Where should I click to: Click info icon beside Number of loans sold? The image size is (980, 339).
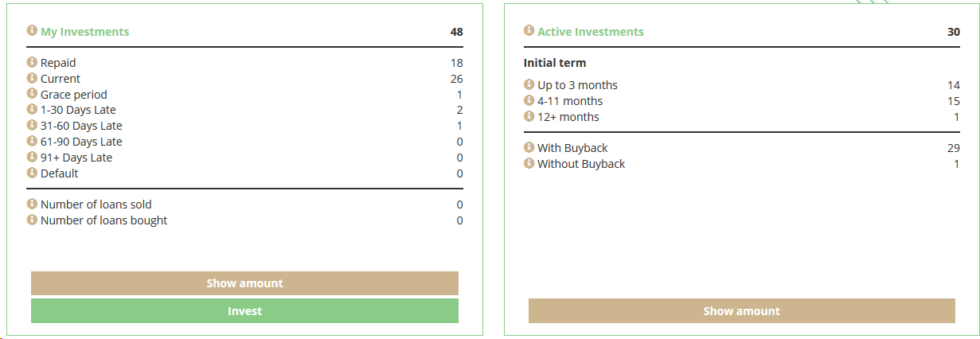click(x=33, y=204)
